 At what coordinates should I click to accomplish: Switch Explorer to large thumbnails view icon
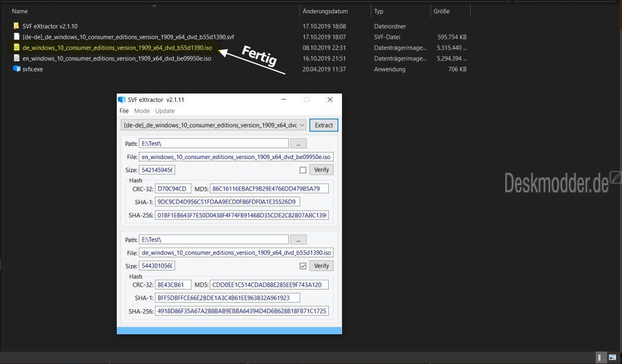point(612,357)
